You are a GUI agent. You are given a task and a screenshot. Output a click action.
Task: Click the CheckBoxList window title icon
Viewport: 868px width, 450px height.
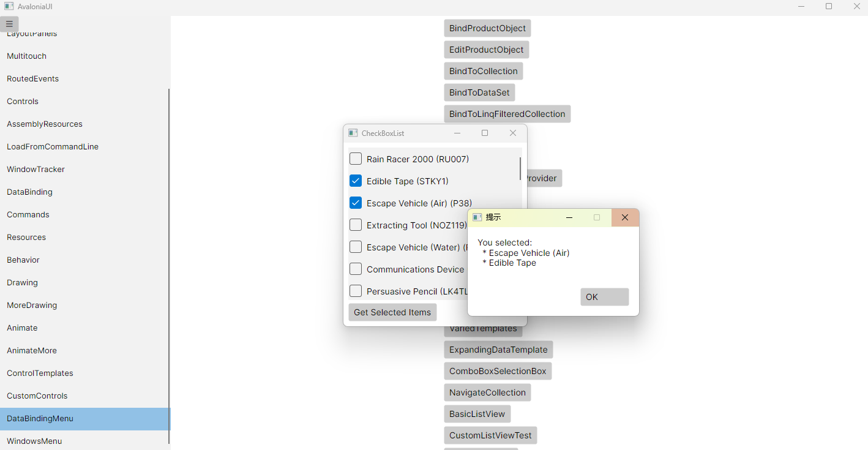pos(353,133)
